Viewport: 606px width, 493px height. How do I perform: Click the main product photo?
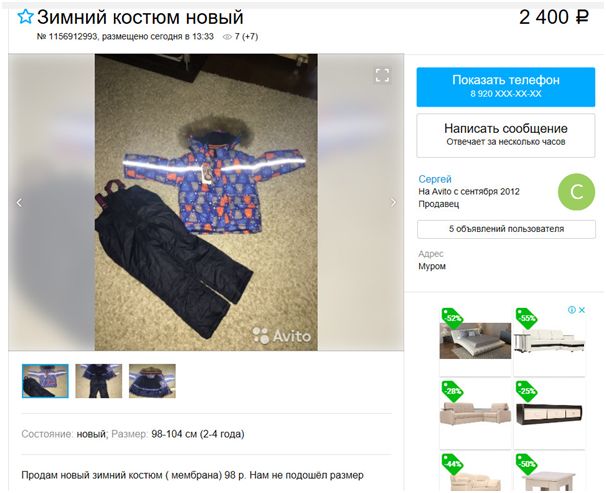tap(206, 202)
